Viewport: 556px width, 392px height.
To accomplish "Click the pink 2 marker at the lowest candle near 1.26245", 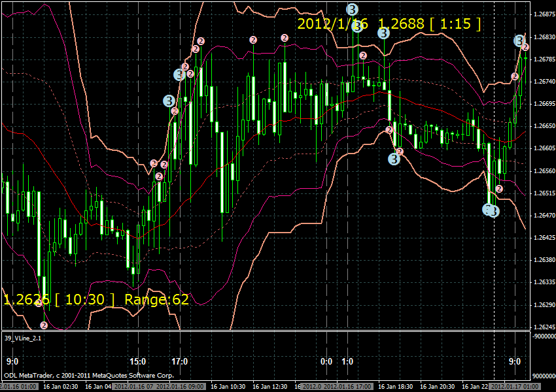I will tap(44, 325).
